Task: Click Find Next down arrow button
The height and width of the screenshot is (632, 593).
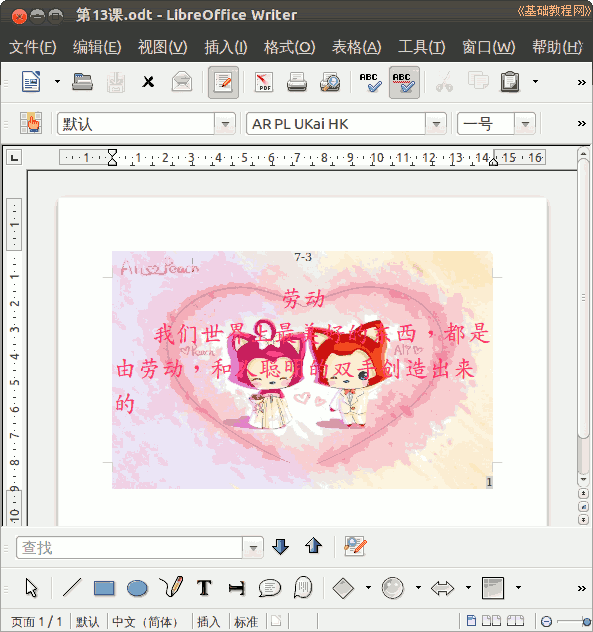Action: coord(281,547)
